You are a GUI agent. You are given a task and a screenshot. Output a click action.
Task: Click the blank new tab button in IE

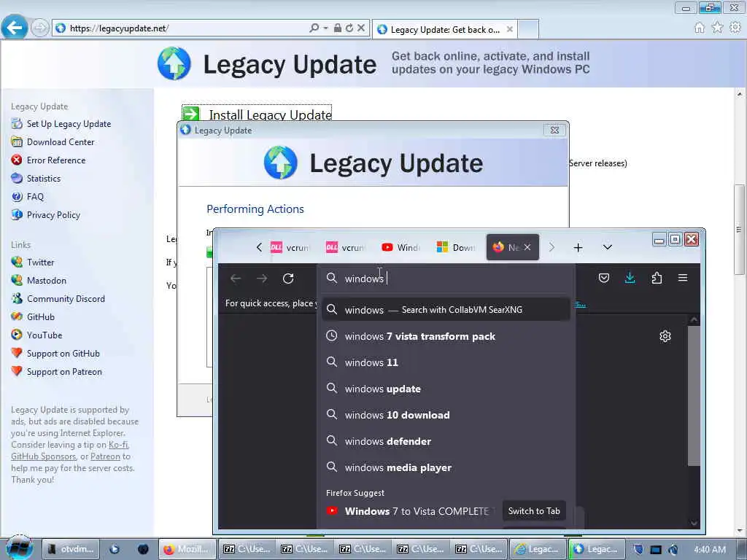click(x=528, y=29)
